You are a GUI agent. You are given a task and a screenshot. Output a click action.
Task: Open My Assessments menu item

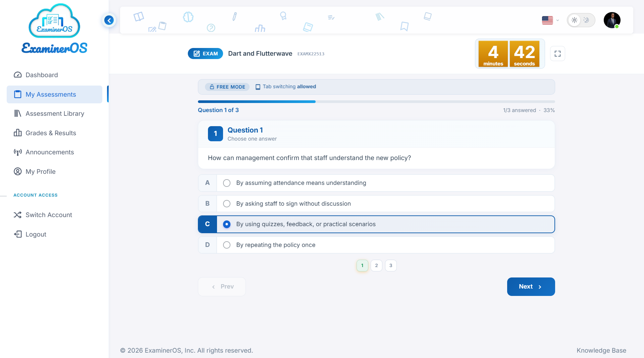[54, 94]
